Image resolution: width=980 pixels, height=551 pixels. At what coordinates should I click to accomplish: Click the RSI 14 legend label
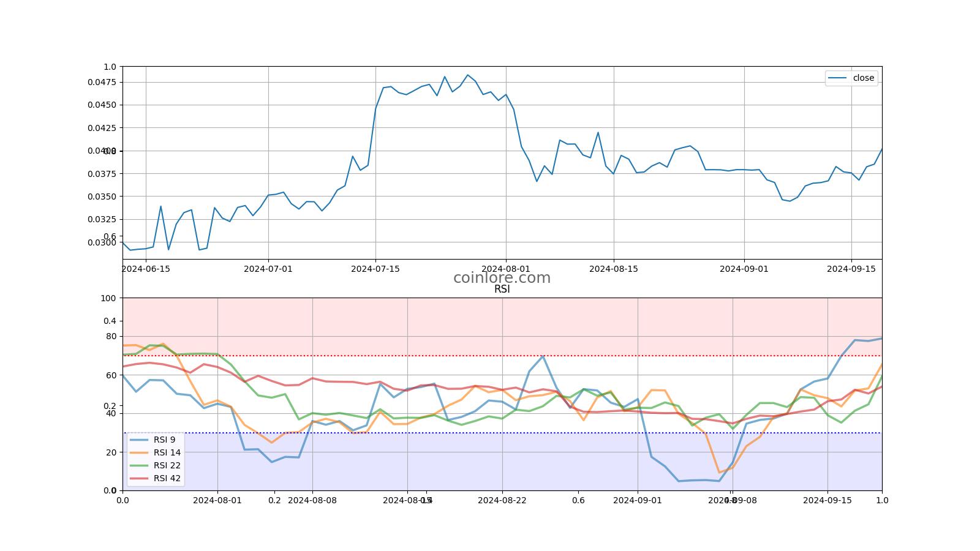167,452
